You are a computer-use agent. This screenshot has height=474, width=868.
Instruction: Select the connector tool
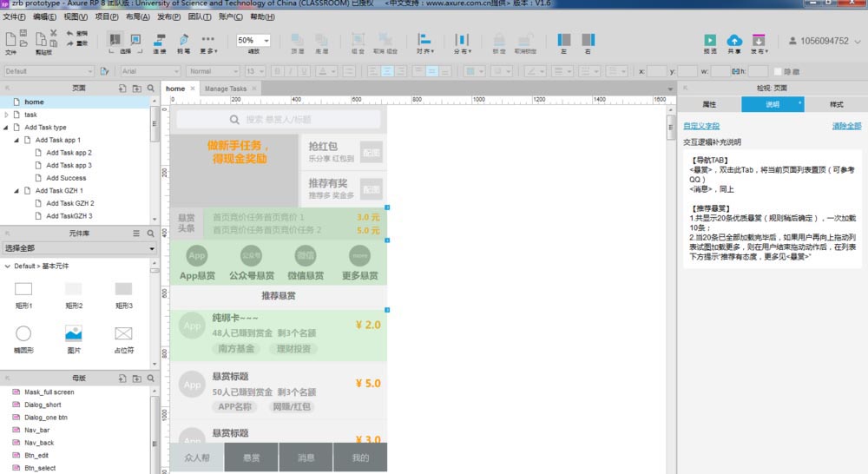(160, 39)
